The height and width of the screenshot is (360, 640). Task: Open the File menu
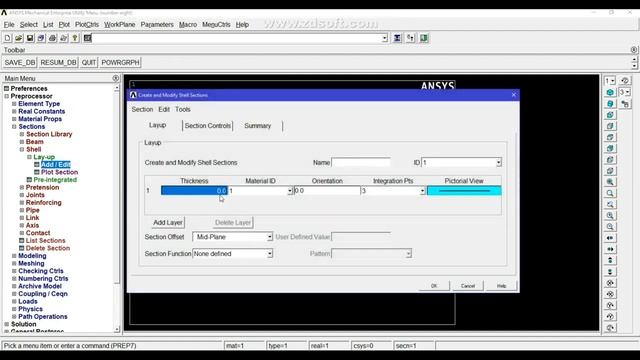coord(9,24)
